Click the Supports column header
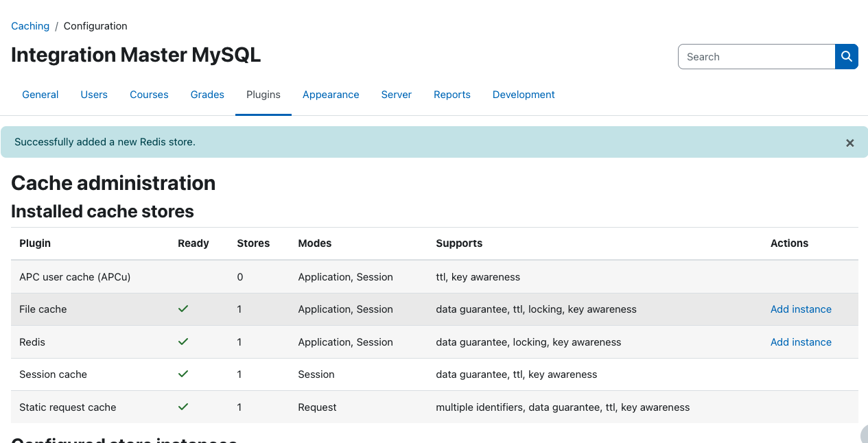 point(459,243)
